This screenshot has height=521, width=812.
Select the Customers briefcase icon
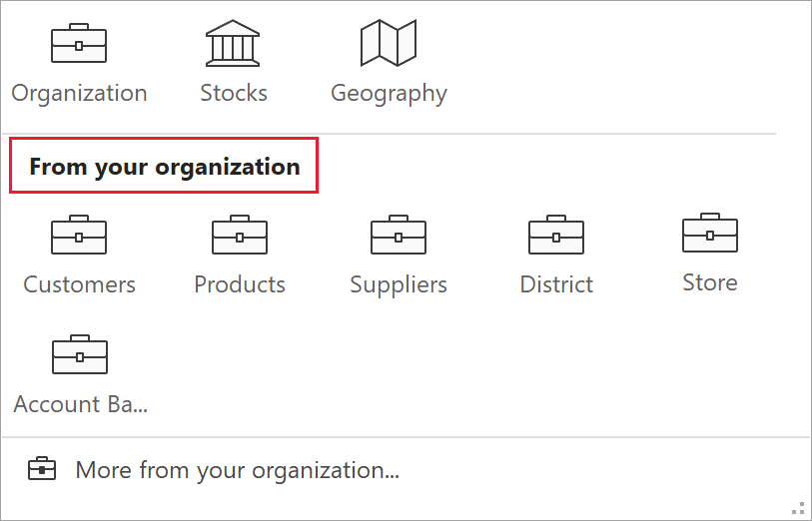tap(79, 236)
